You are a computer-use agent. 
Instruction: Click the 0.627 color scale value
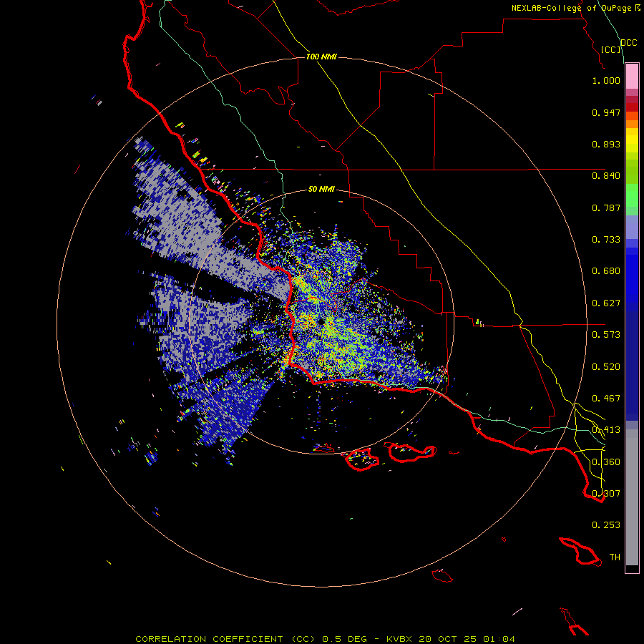[x=606, y=303]
